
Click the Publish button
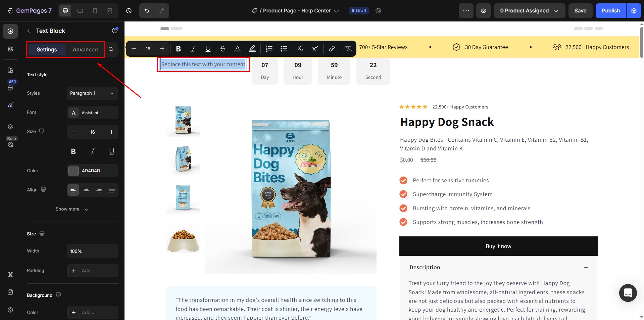pos(610,11)
